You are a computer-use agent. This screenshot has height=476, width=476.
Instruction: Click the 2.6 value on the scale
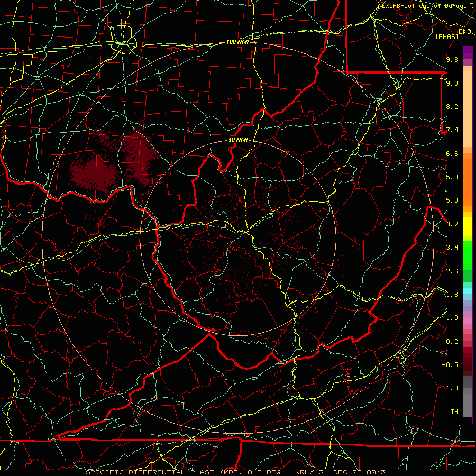pyautogui.click(x=452, y=271)
